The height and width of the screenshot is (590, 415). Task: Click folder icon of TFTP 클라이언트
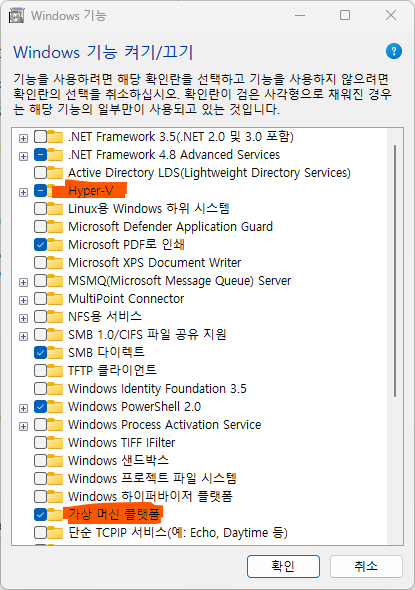click(55, 371)
